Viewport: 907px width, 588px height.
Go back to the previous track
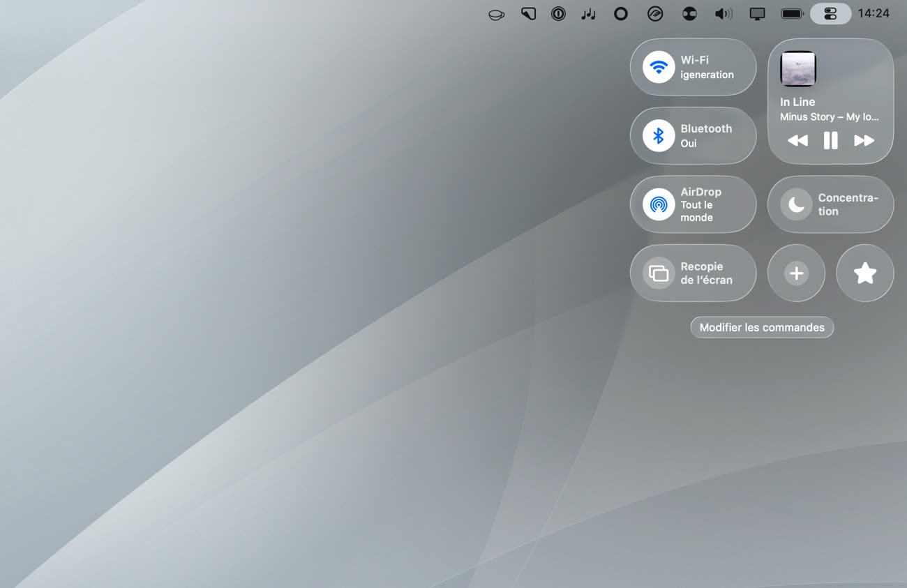coord(797,141)
